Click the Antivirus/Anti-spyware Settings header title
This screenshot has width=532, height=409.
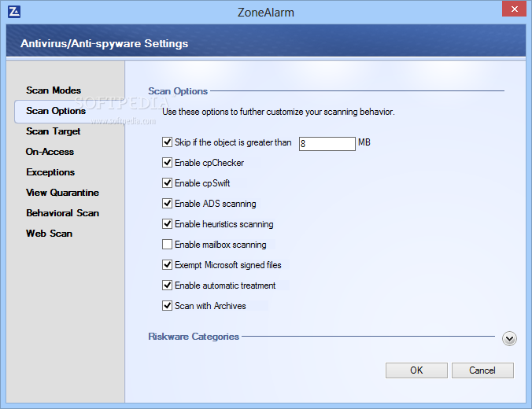point(105,43)
